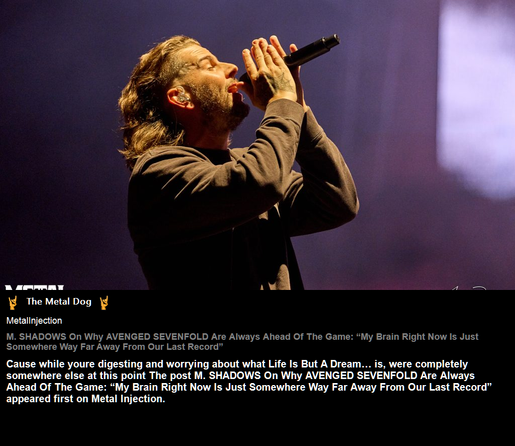
Task: Open the M. SHADOWS article headline
Action: point(242,342)
